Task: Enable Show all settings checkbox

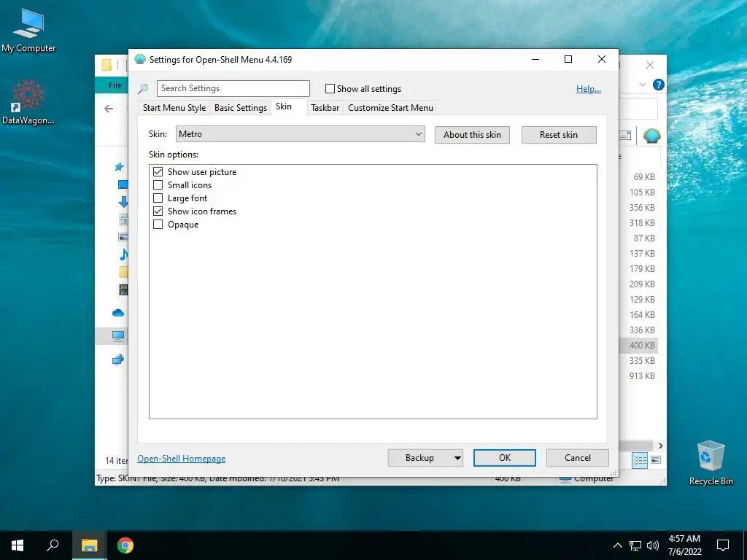Action: pos(330,88)
